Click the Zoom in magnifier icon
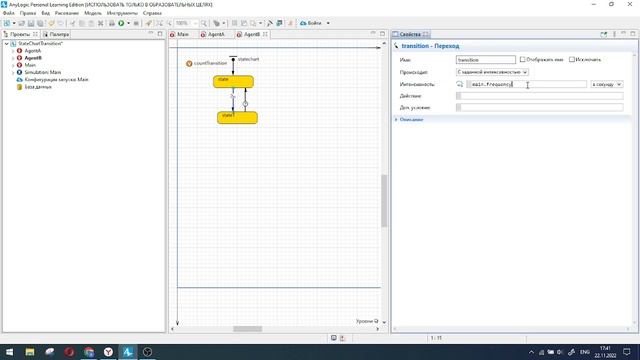The width and height of the screenshot is (640, 360). pyautogui.click(x=204, y=23)
